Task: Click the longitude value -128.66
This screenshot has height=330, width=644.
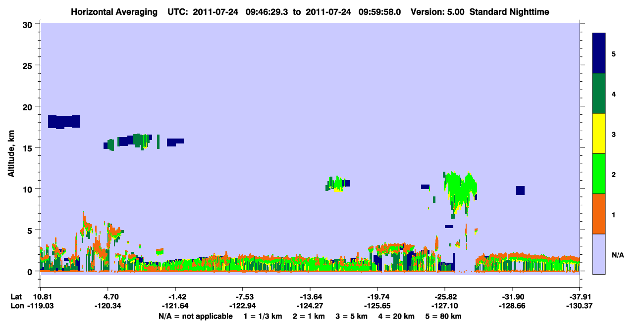Action: (512, 306)
